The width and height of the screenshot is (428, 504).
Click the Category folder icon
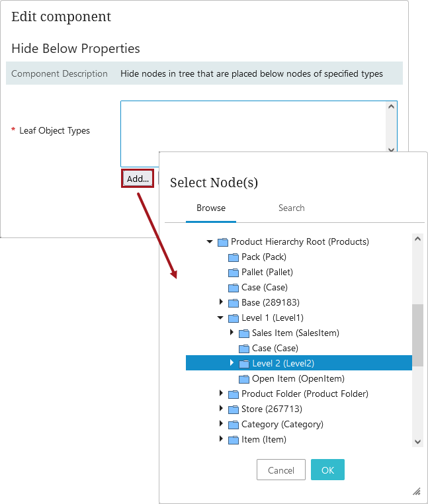click(233, 425)
